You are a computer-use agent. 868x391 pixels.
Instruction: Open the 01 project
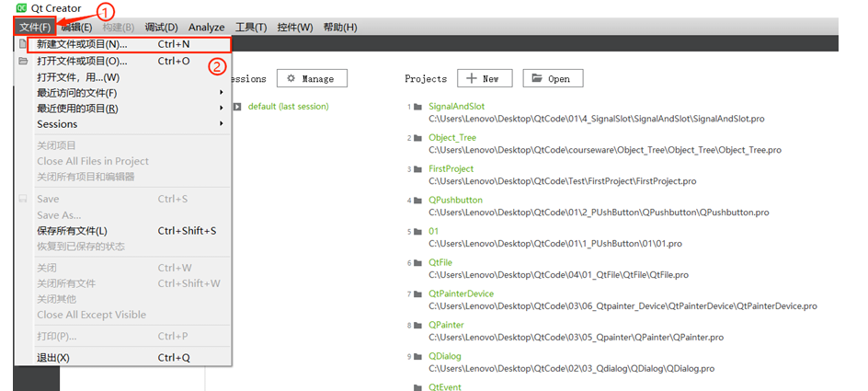(x=433, y=231)
